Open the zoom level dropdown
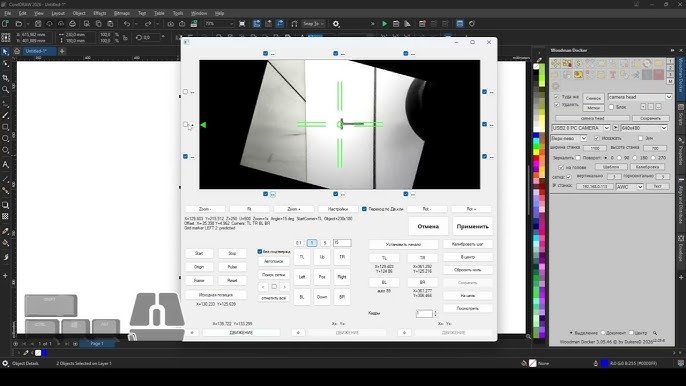This screenshot has height=386, width=686. pos(231,24)
